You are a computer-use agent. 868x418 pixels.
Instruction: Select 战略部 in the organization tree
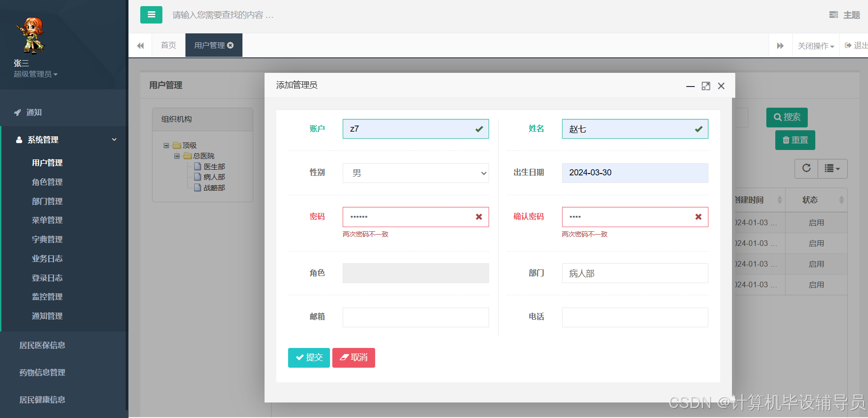click(214, 188)
